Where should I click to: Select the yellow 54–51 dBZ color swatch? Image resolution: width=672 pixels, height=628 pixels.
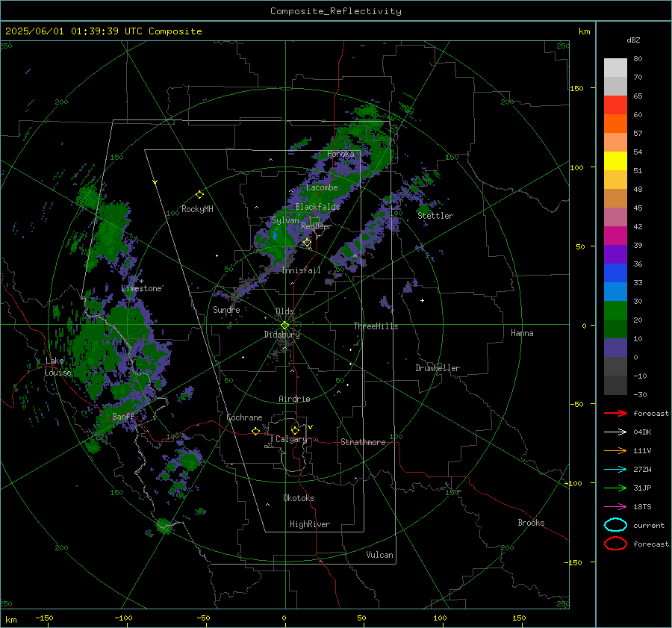[615, 161]
